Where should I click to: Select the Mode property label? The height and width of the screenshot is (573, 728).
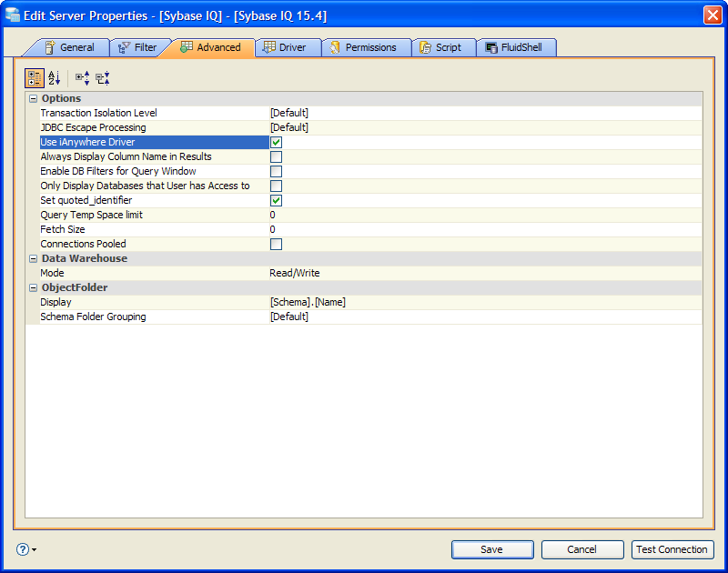(x=52, y=273)
